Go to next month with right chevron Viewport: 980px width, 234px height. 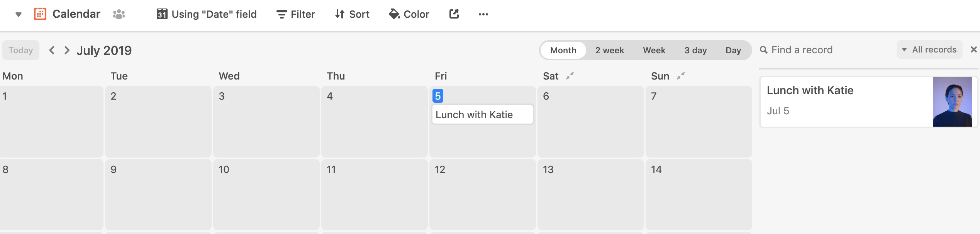point(67,50)
